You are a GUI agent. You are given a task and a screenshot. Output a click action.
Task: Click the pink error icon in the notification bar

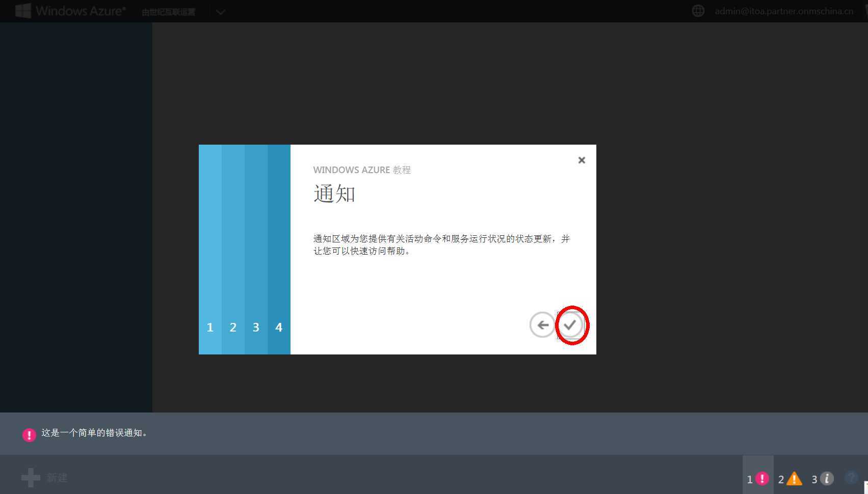(29, 435)
